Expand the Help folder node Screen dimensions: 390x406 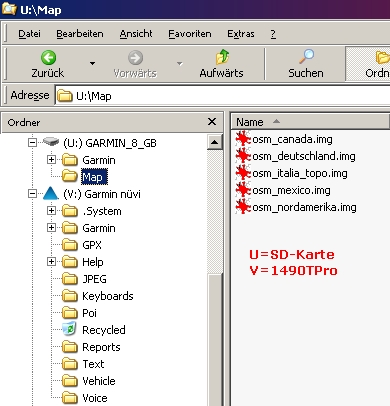(x=51, y=262)
